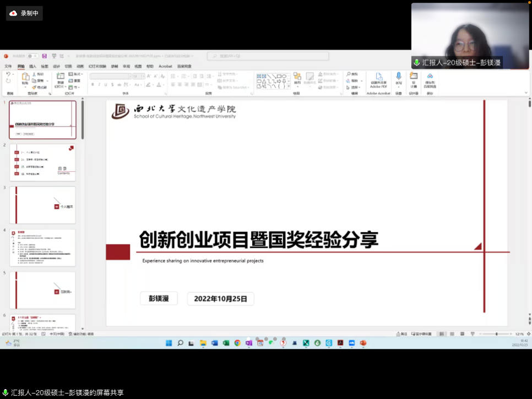Switch to Normal view in status bar
This screenshot has height=399, width=532.
tap(442, 334)
